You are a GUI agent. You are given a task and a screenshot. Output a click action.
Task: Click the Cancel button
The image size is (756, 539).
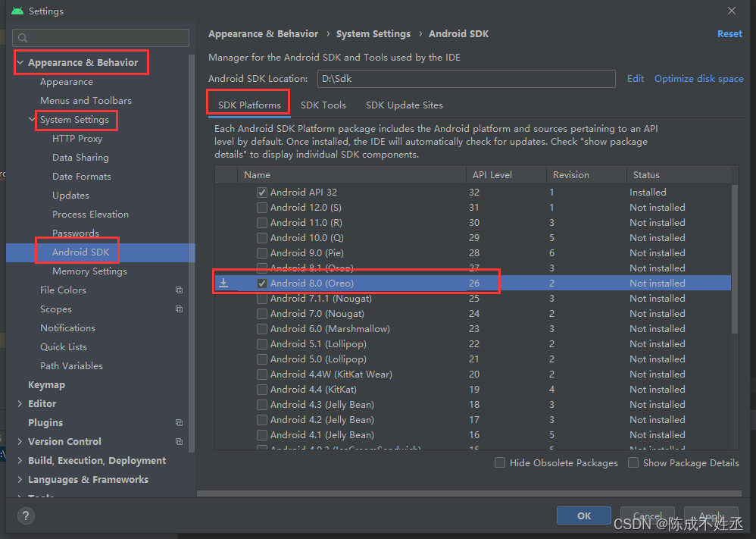(648, 515)
